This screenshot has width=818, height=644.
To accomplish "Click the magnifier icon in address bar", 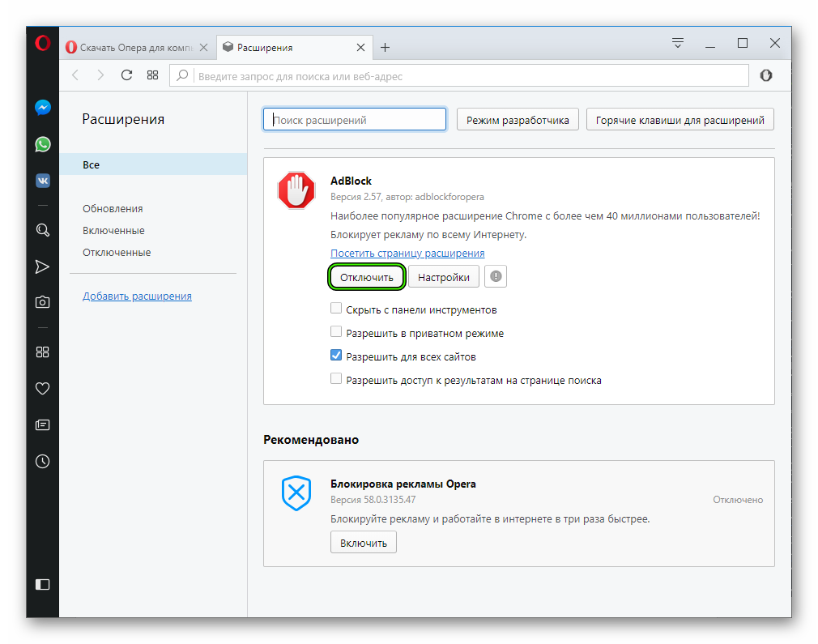I will pyautogui.click(x=182, y=75).
